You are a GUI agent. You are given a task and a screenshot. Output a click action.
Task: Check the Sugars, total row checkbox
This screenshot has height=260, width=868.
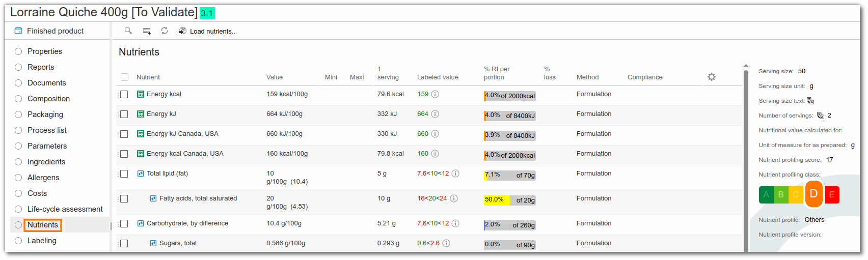pos(124,244)
